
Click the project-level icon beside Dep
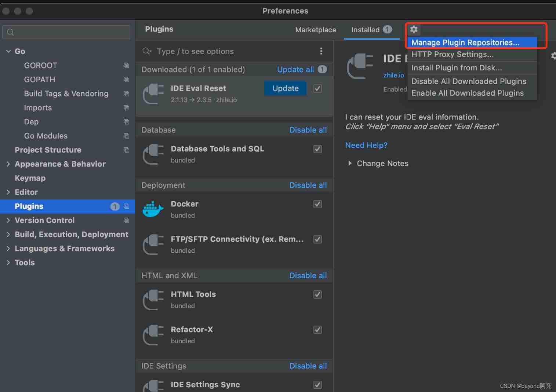pos(127,122)
